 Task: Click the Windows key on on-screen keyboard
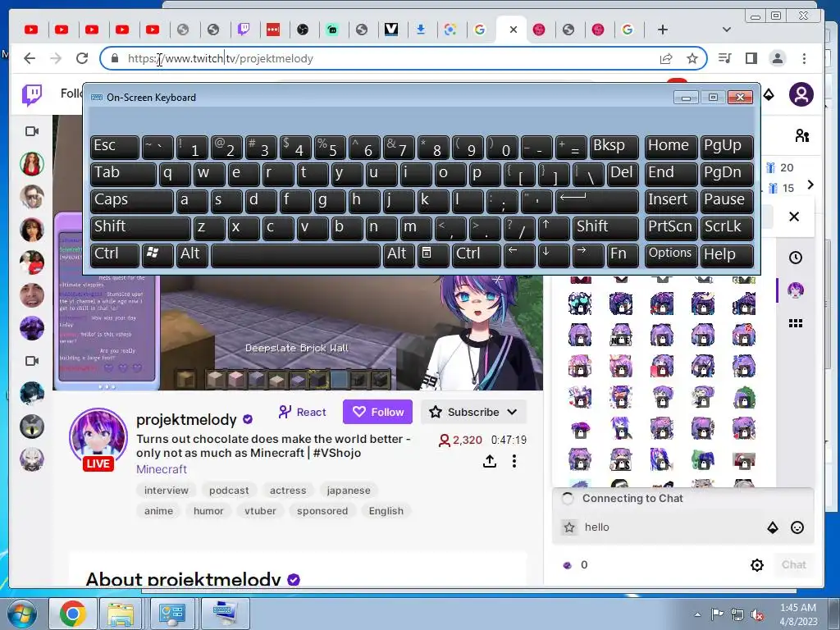(x=157, y=254)
